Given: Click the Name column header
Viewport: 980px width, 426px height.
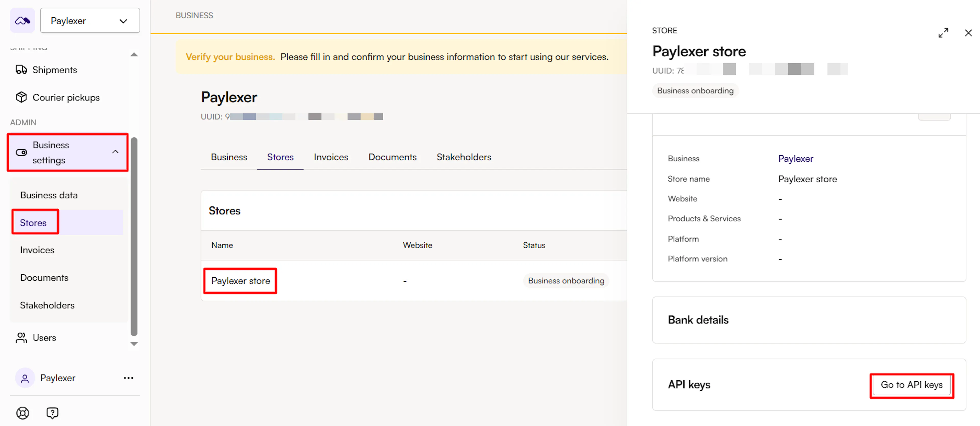Looking at the screenshot, I should (x=222, y=246).
